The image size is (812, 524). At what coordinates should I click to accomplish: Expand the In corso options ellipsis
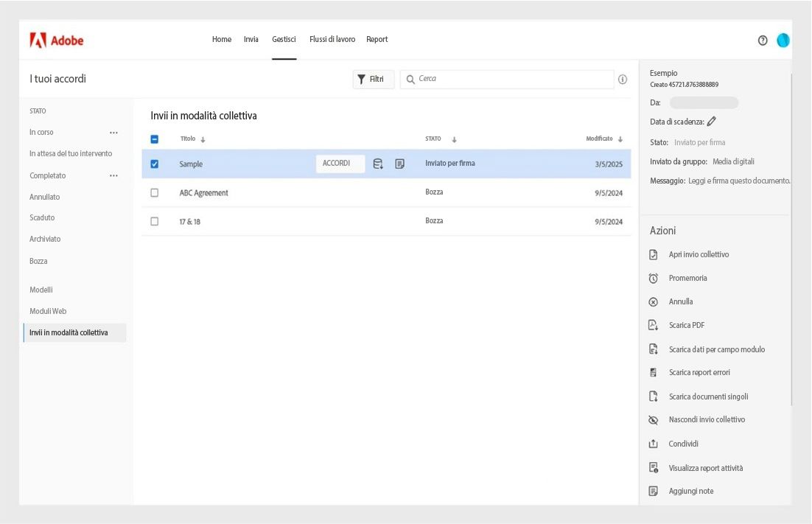(x=114, y=133)
